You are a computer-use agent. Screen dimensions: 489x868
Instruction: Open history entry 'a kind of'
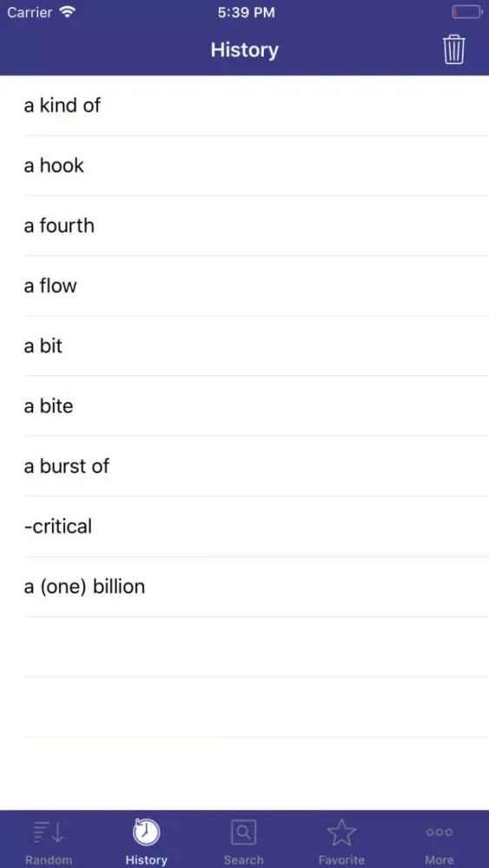click(244, 105)
